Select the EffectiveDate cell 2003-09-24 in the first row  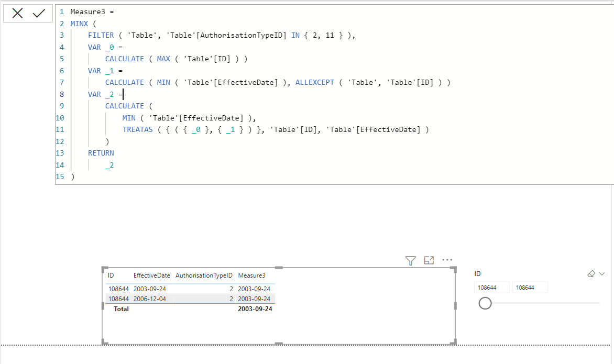pyautogui.click(x=150, y=289)
